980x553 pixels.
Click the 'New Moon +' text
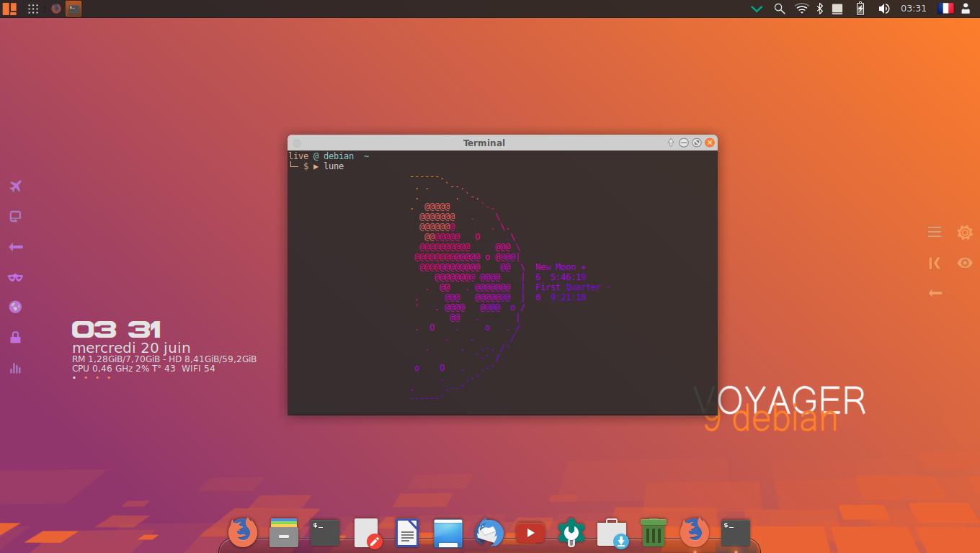pyautogui.click(x=561, y=267)
